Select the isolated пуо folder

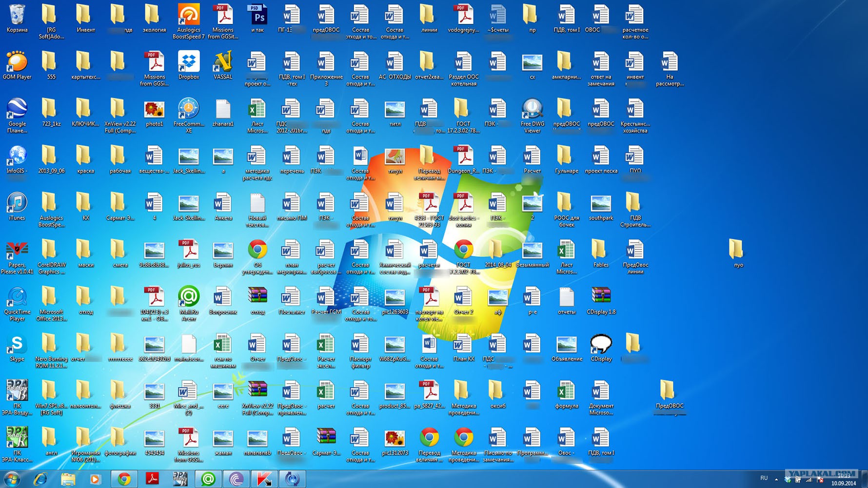(x=738, y=254)
